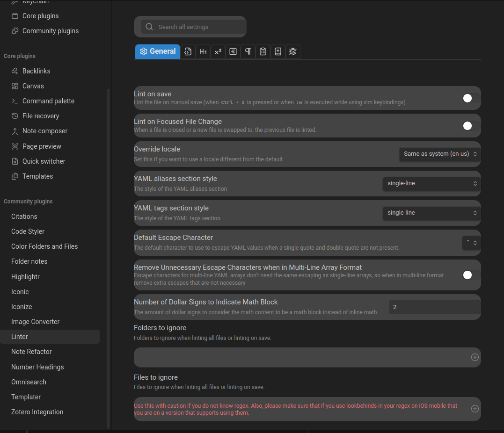Image resolution: width=504 pixels, height=433 pixels.
Task: Enable the Lint on save toggle
Action: pyautogui.click(x=470, y=98)
